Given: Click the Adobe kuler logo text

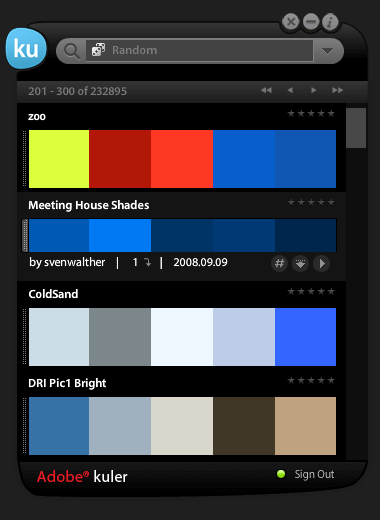Looking at the screenshot, I should (x=82, y=477).
